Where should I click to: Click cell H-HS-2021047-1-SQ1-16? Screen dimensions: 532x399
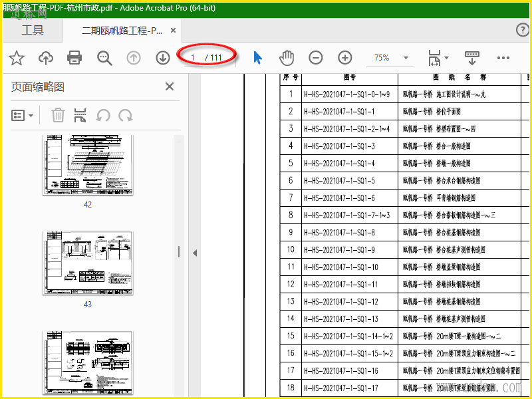(350, 371)
